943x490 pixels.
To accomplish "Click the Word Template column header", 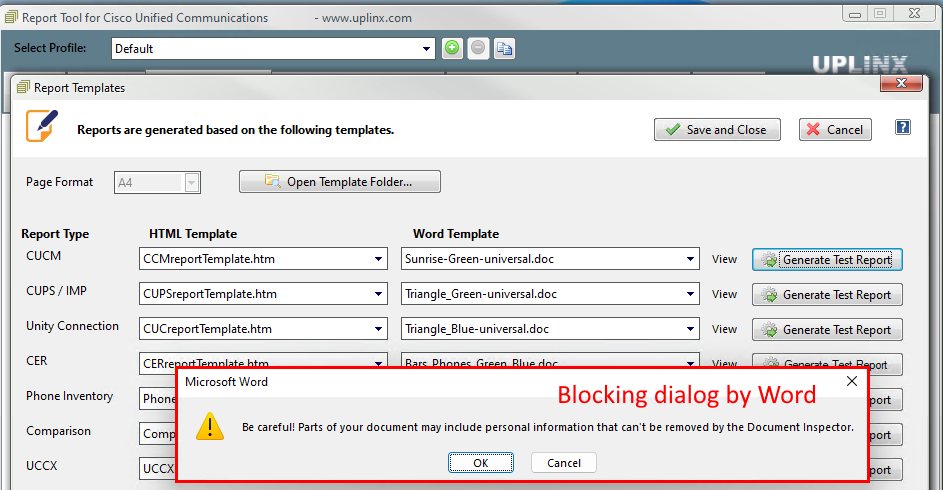I will tap(456, 234).
